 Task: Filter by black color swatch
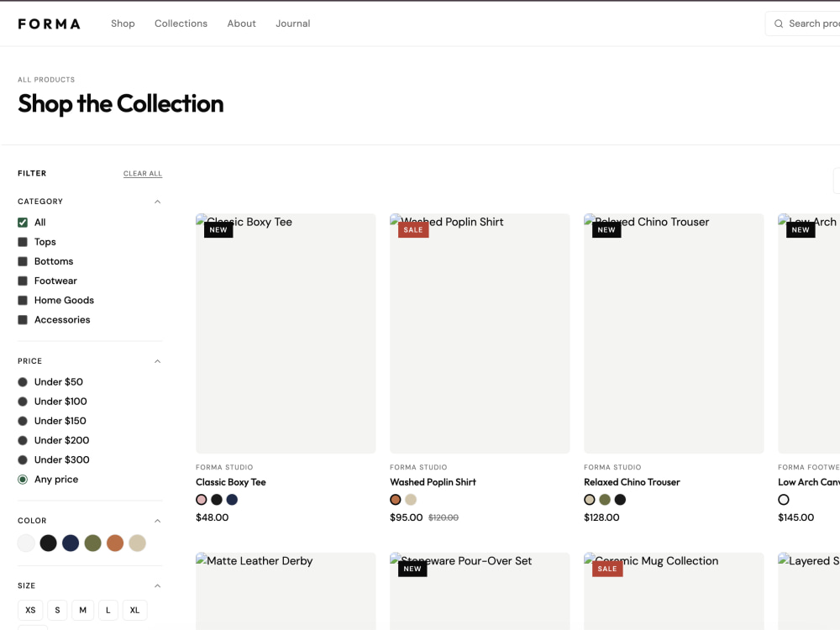[x=48, y=543]
